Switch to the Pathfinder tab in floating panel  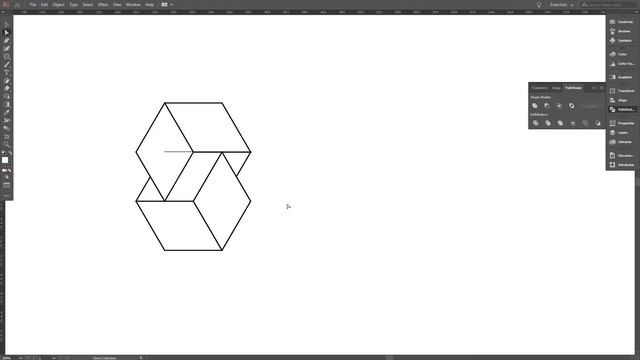point(573,88)
